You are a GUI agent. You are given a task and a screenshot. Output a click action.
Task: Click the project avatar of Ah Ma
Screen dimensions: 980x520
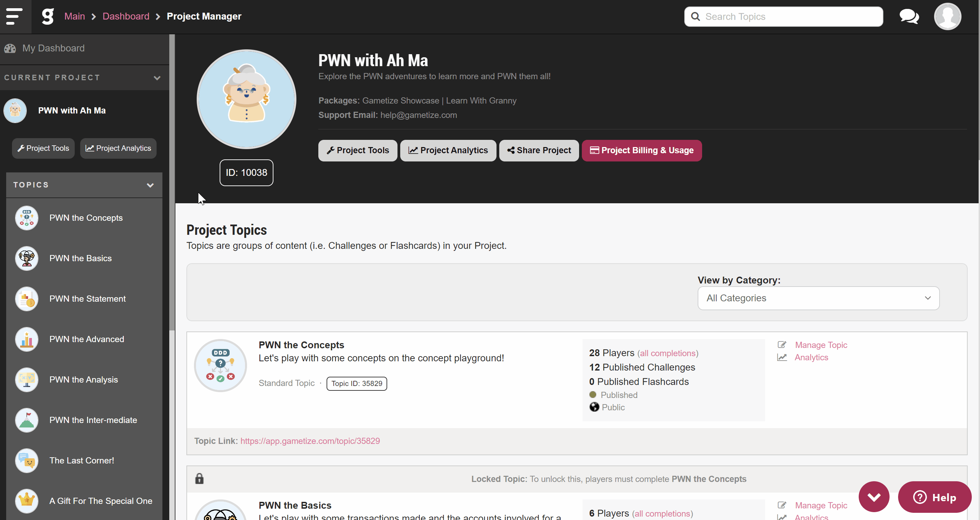(246, 99)
